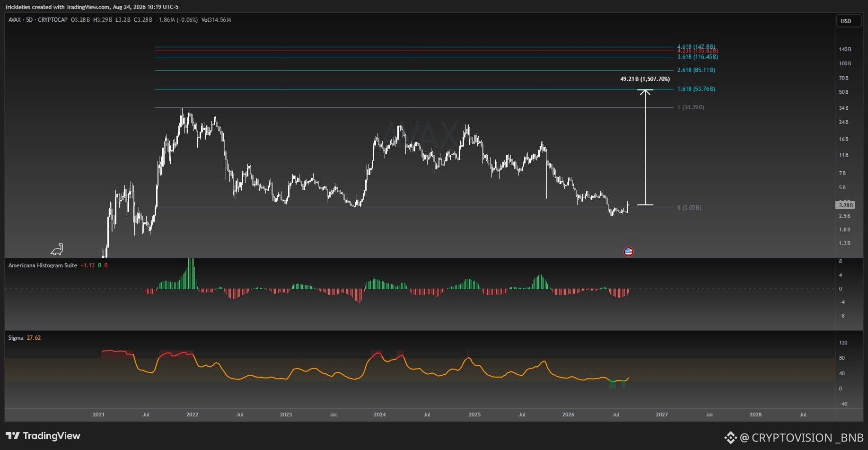Viewport: 868px width, 450px height.
Task: Click the 34B price axis label
Action: click(x=843, y=108)
